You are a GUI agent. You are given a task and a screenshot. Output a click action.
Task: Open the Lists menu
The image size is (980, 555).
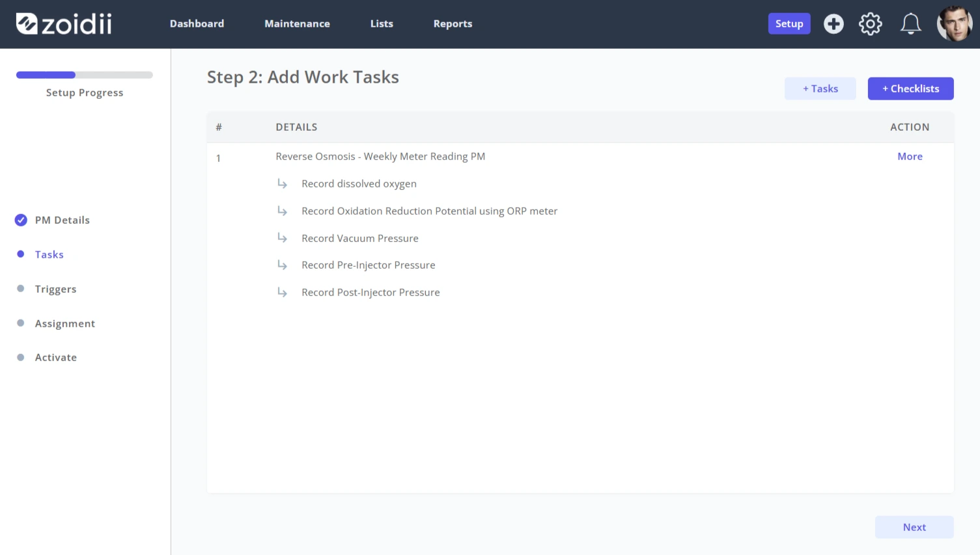pyautogui.click(x=382, y=23)
